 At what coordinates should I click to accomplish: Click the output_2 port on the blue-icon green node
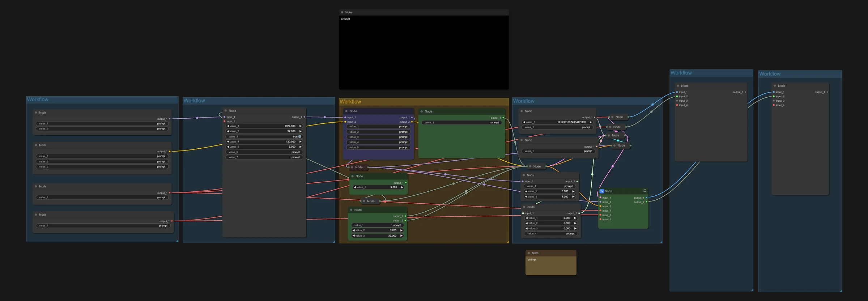[x=646, y=202]
